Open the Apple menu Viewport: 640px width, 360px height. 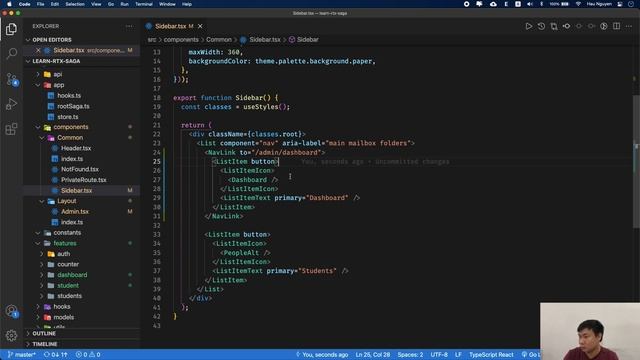click(x=9, y=4)
